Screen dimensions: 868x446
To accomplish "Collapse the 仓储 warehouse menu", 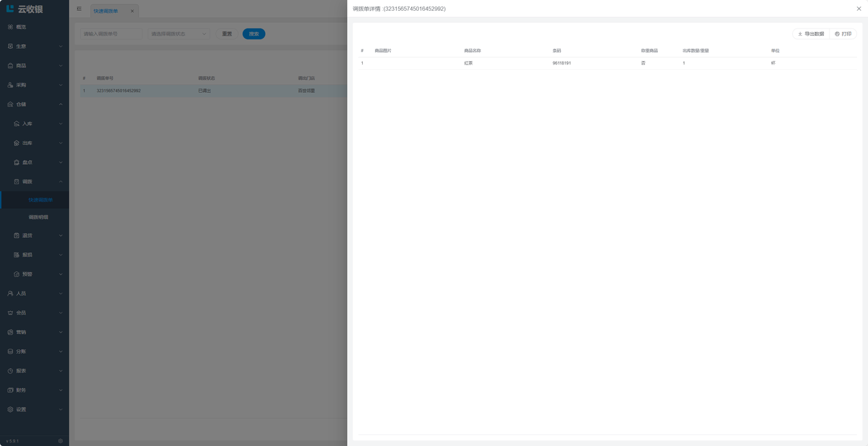I will click(x=60, y=104).
